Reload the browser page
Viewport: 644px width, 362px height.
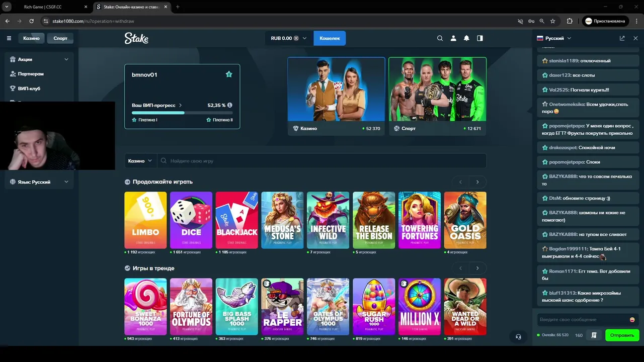(31, 21)
